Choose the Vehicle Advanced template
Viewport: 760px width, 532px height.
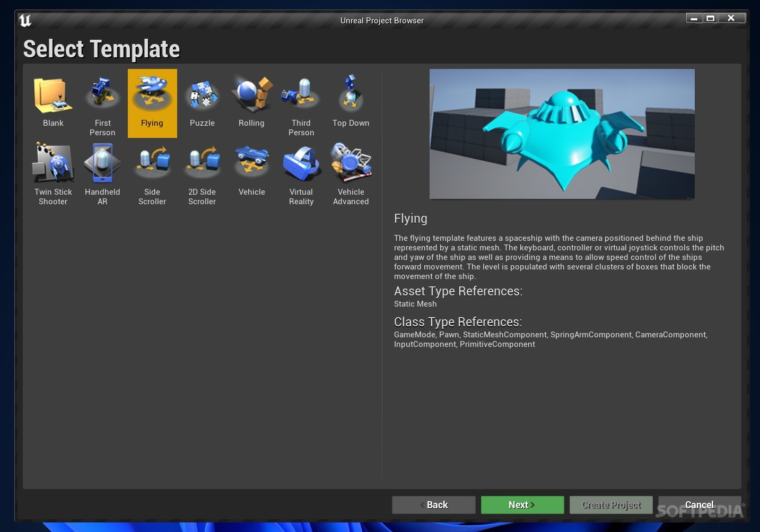351,172
